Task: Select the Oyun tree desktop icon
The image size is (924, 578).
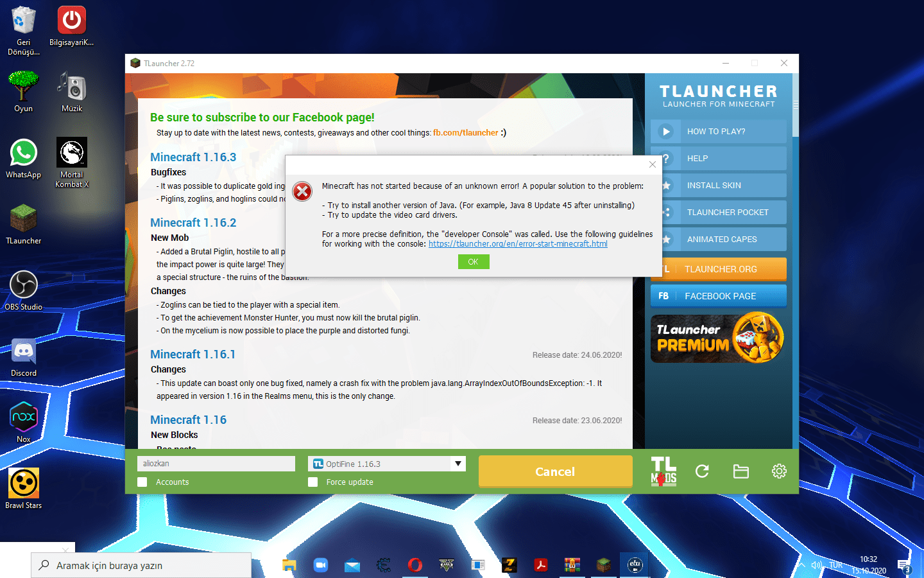Action: coord(23,92)
